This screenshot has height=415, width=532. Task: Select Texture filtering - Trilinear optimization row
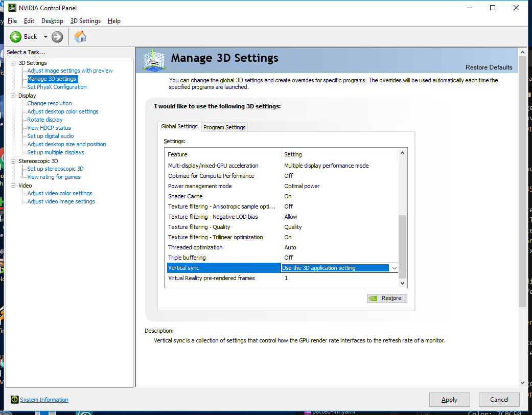point(282,237)
